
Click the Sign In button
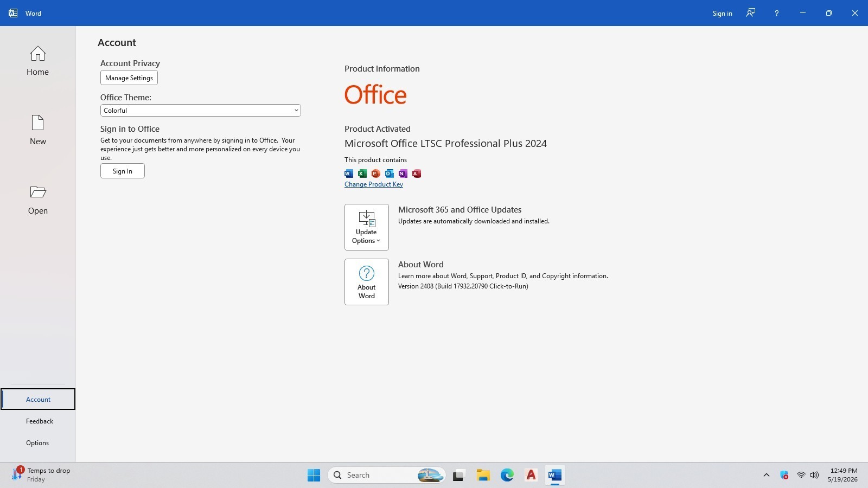[x=123, y=171]
